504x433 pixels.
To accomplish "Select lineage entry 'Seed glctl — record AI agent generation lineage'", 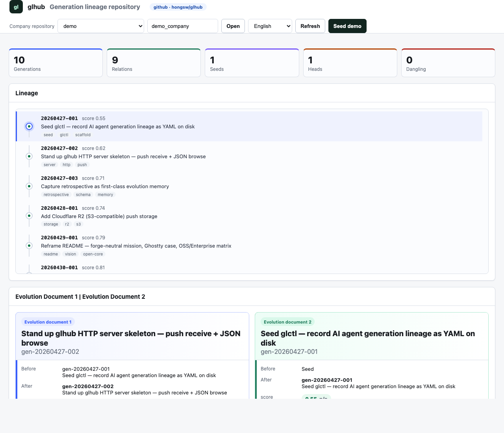I will (249, 126).
